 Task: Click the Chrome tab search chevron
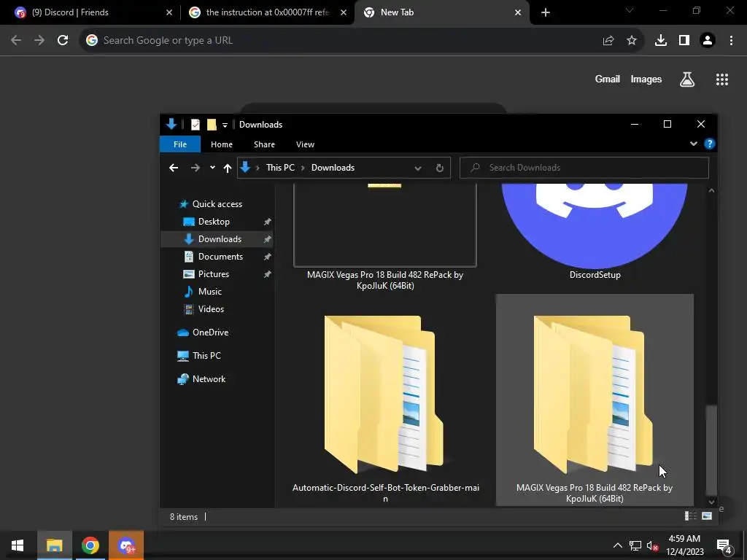630,10
